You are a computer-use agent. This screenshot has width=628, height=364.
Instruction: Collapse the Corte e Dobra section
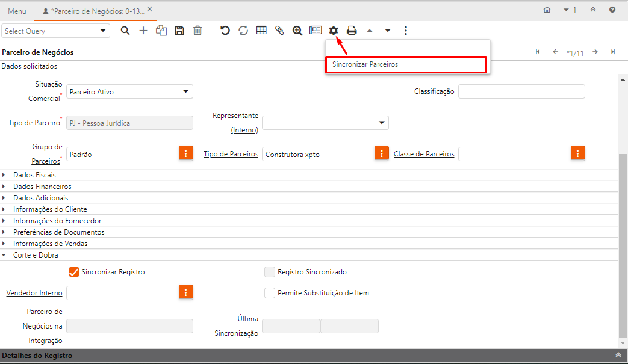(x=36, y=255)
